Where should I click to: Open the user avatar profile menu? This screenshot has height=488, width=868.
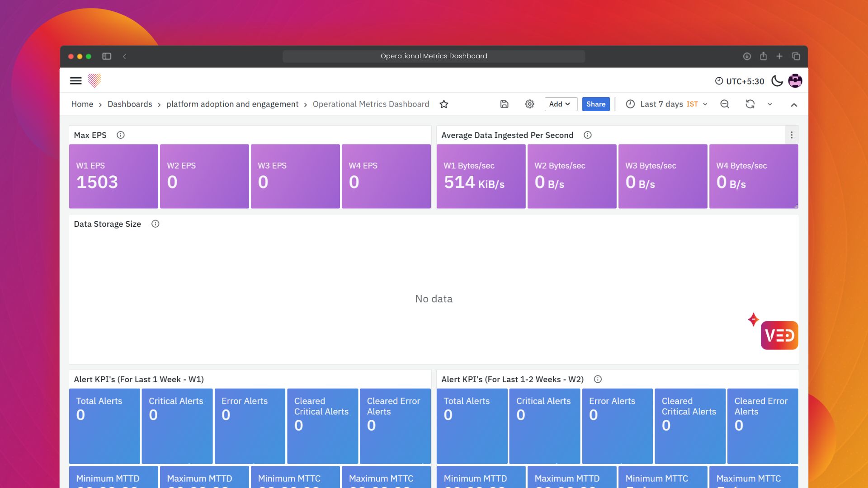point(795,81)
